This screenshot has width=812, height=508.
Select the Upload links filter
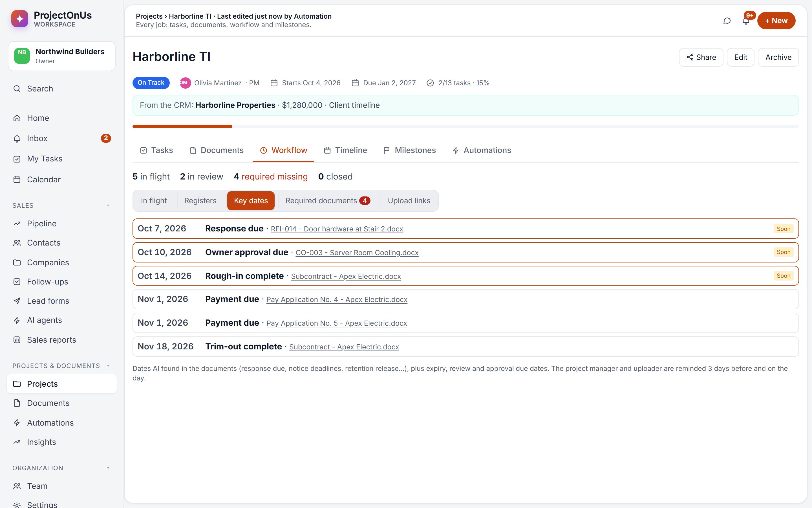tap(409, 201)
